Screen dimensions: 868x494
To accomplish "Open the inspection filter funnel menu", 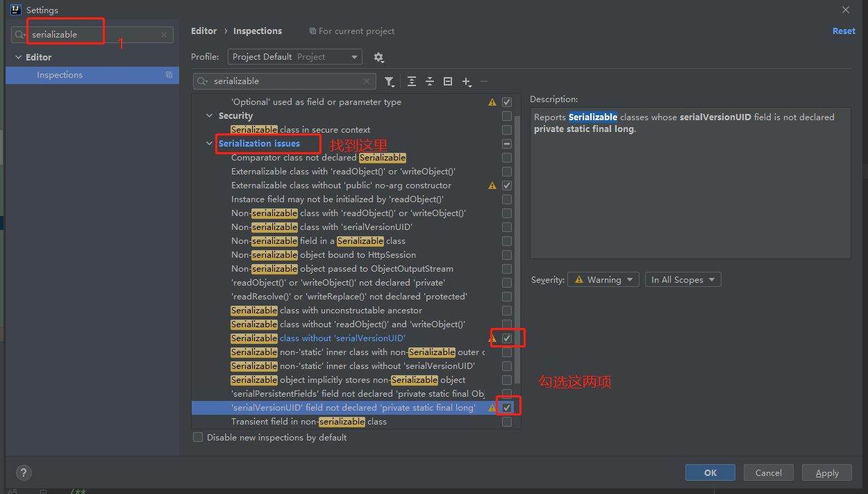I will [x=390, y=82].
